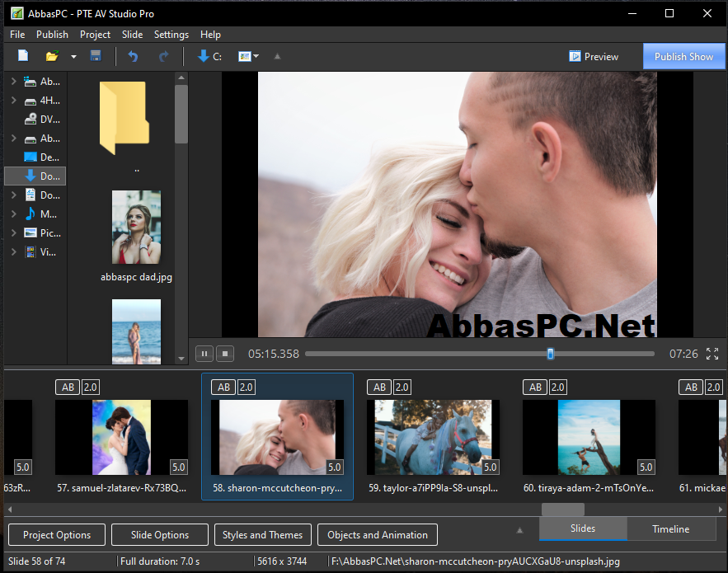Viewport: 728px width, 573px height.
Task: Click the Videos film icon in folder tree
Action: pos(31,252)
